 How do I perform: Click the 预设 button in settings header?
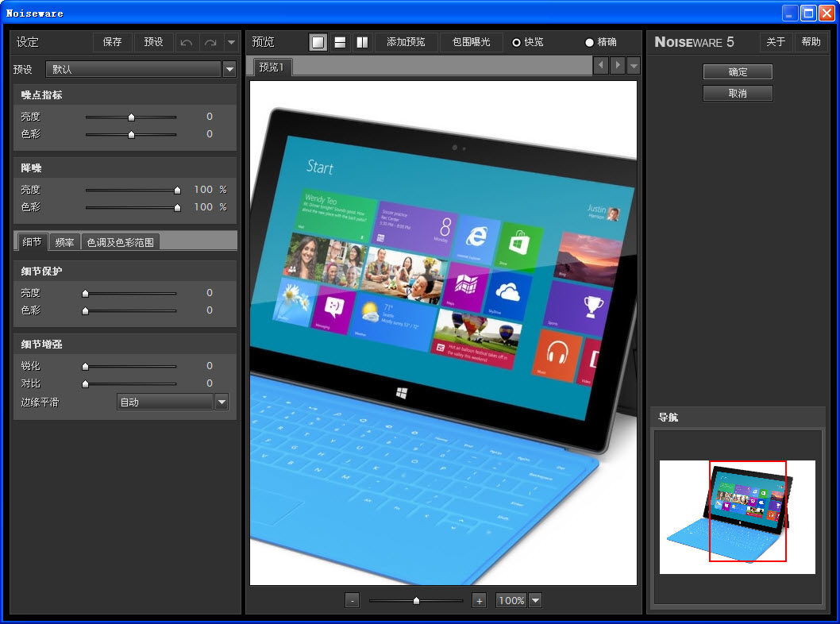(x=153, y=42)
